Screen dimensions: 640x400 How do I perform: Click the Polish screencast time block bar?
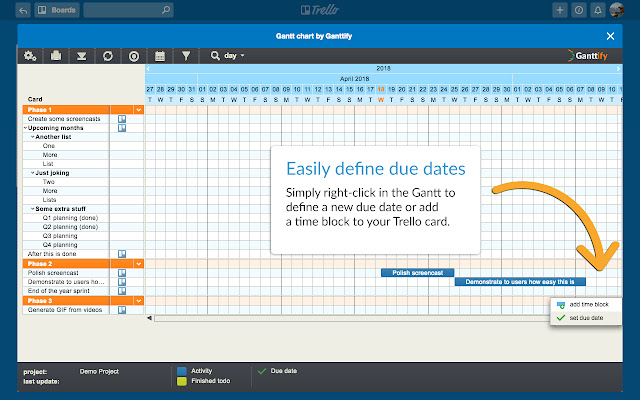[417, 273]
